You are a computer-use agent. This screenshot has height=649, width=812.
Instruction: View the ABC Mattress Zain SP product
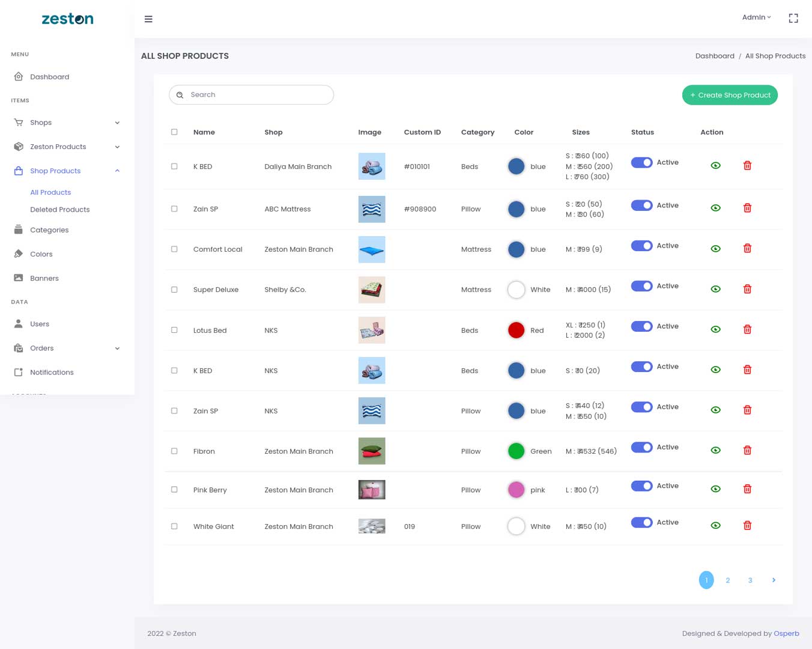[x=715, y=208]
